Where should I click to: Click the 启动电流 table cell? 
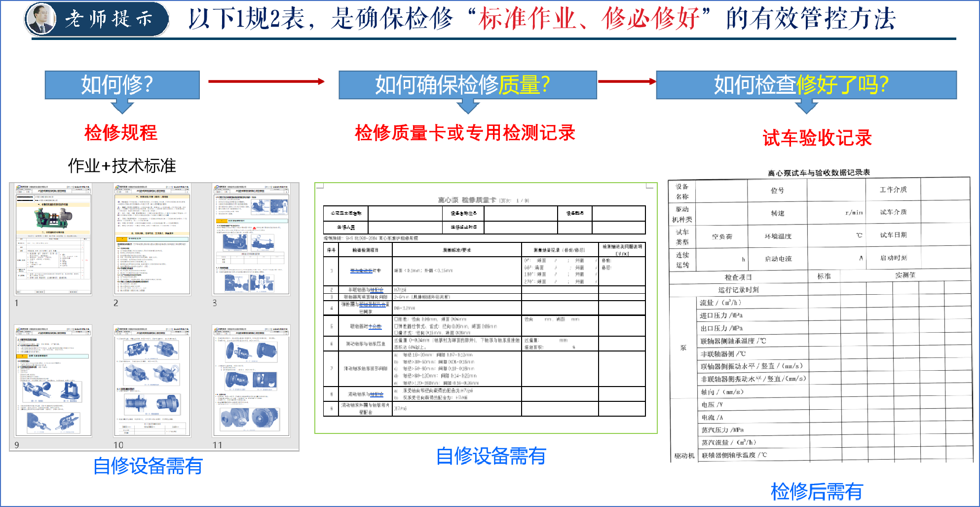point(778,259)
